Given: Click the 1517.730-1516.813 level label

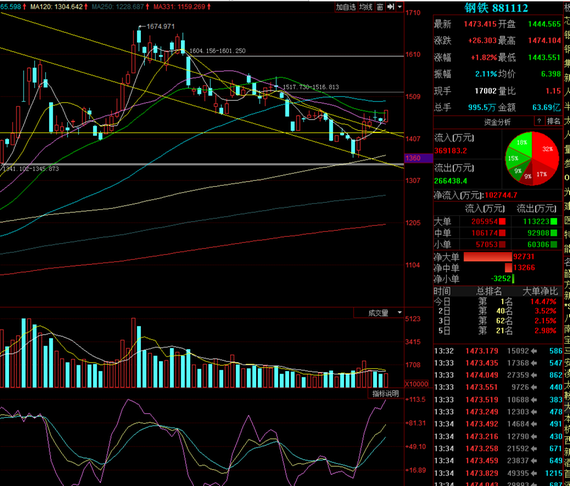Looking at the screenshot, I should tap(311, 87).
